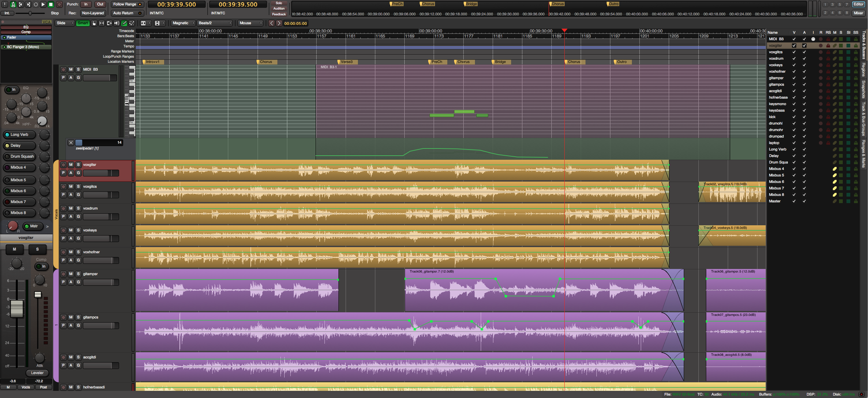Select the Grab hand tool
Viewport: 868px width, 398px height.
point(94,23)
